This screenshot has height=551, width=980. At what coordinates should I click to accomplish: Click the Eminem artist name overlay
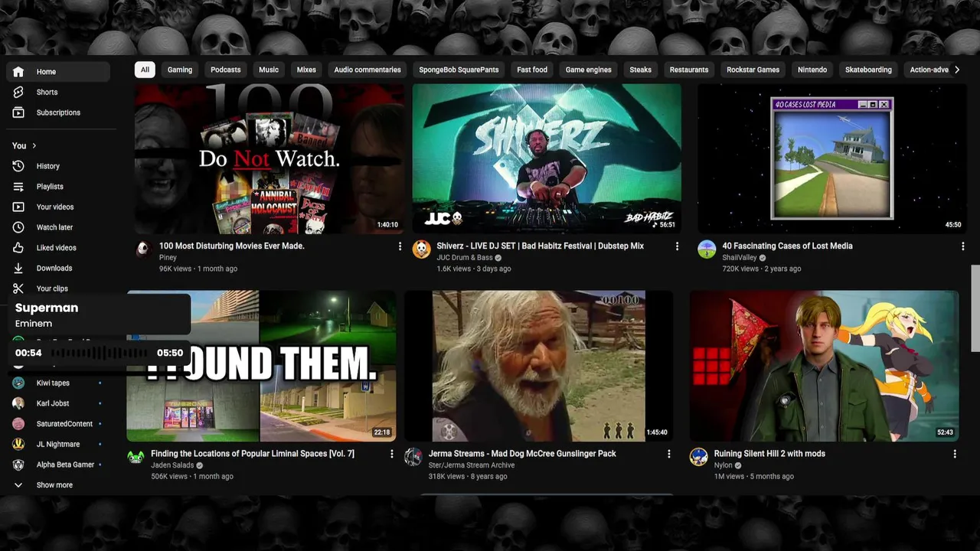click(x=34, y=324)
